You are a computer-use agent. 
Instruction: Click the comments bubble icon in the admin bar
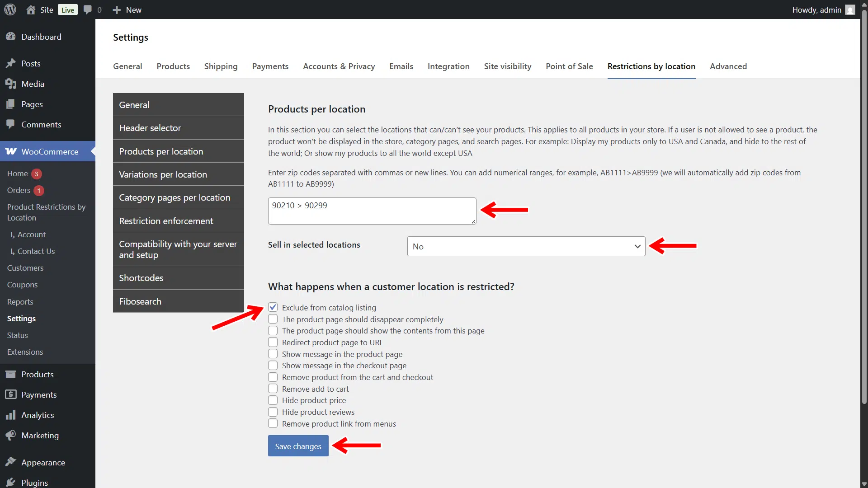click(x=88, y=9)
